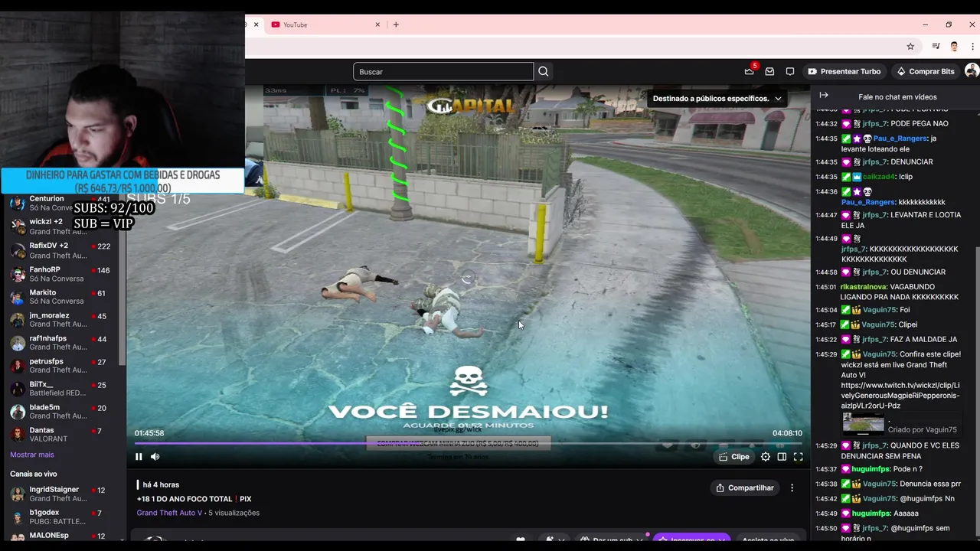Click the Canais ao vivo heading

34,474
